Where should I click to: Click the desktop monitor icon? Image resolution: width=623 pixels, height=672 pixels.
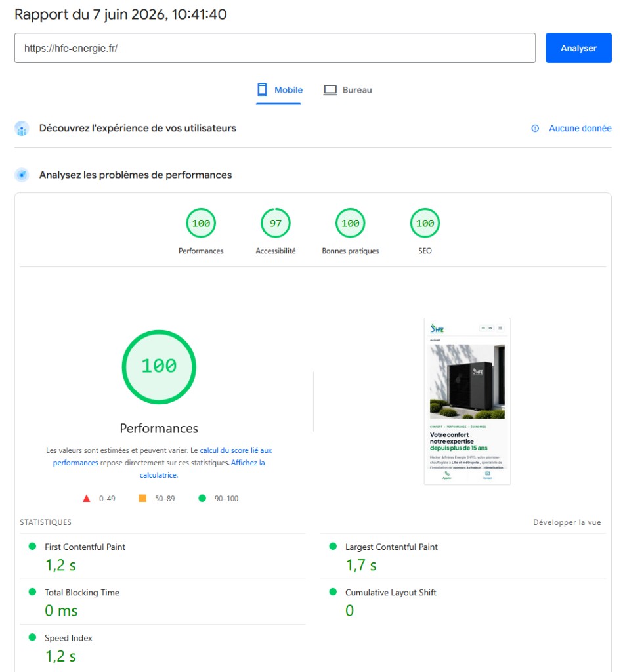[x=330, y=90]
